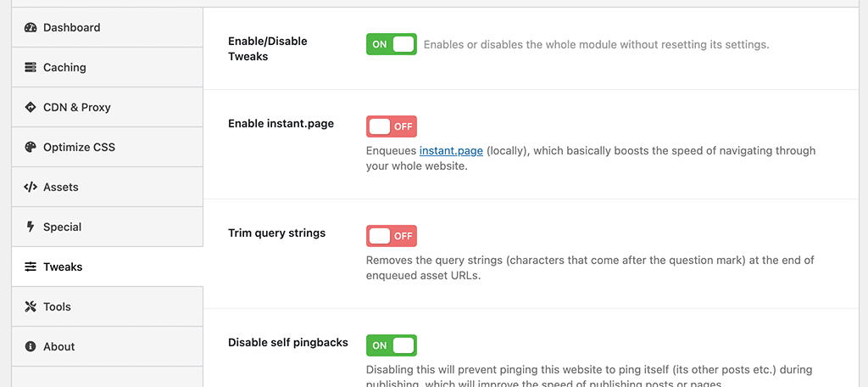868x387 pixels.
Task: Click the Enable/Disable Tweaks label
Action: coord(267,48)
